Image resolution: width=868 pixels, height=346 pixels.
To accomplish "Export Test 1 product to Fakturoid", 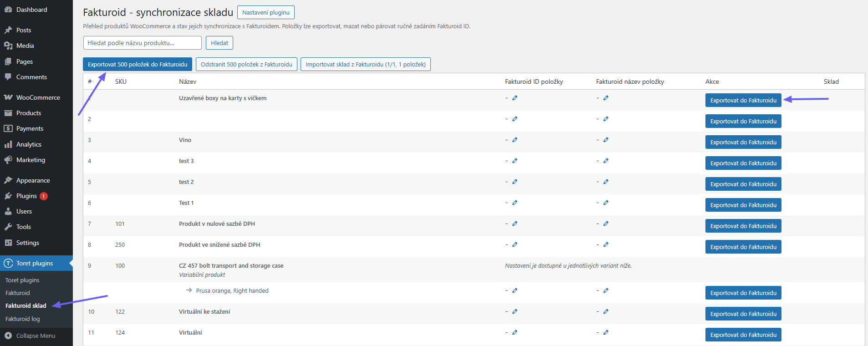I will [x=743, y=205].
